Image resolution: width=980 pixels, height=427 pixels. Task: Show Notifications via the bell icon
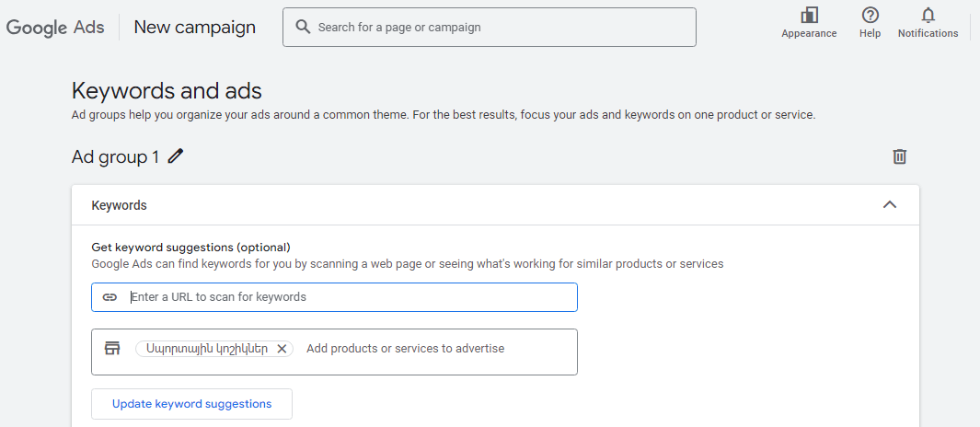click(928, 21)
